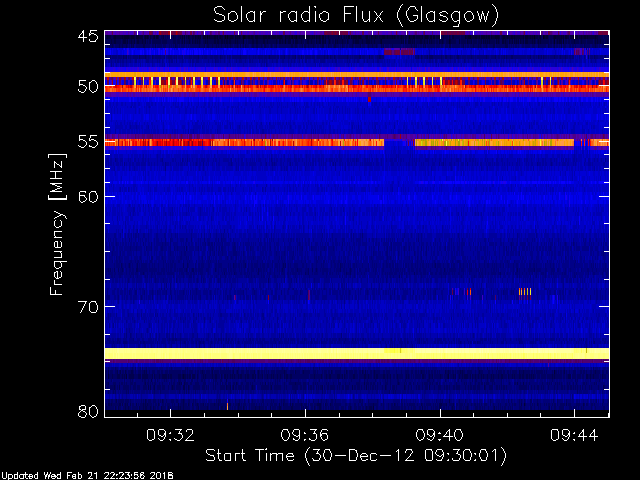Click the 09:44 time tick label
This screenshot has height=480, width=640.
pyautogui.click(x=574, y=435)
